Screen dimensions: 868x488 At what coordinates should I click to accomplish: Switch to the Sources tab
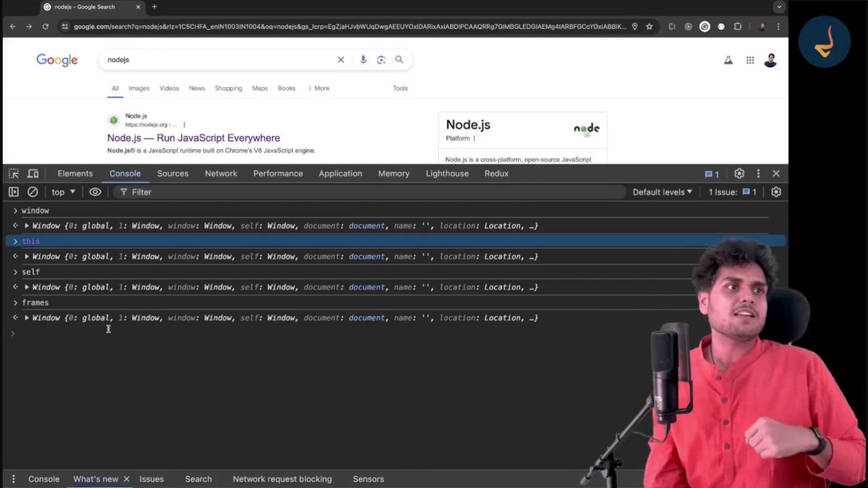click(x=173, y=174)
